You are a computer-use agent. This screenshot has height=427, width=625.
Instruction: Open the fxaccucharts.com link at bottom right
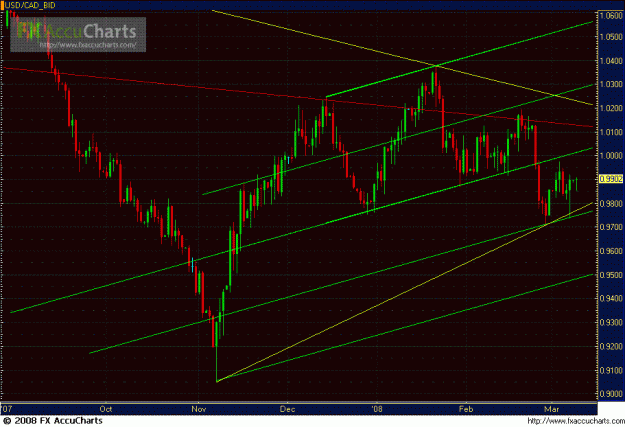tap(576, 421)
